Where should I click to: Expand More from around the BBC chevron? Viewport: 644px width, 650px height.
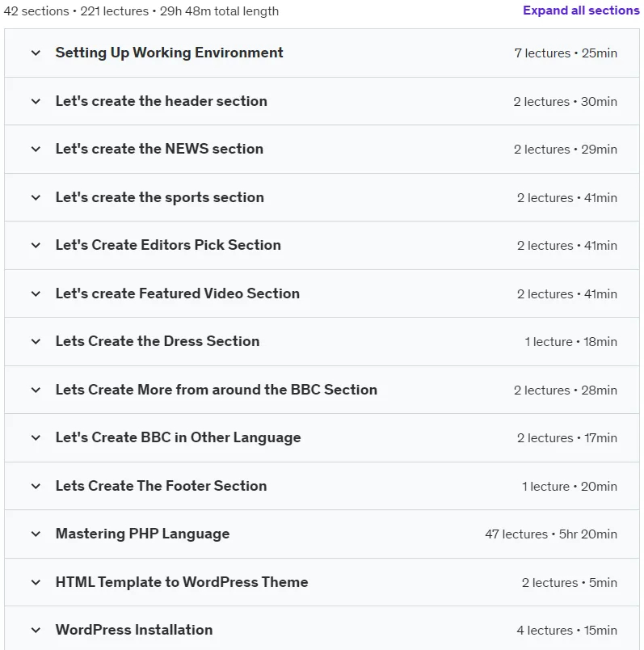point(36,390)
